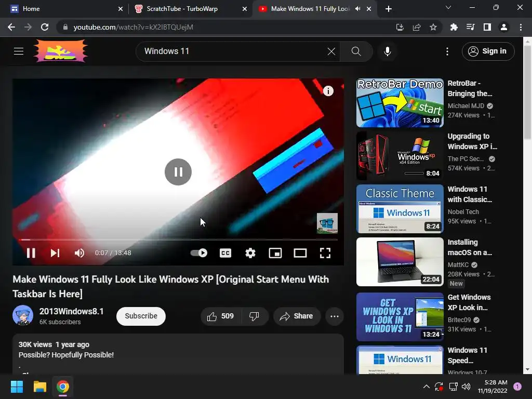Expand the video description box
532x399 pixels.
178,354
